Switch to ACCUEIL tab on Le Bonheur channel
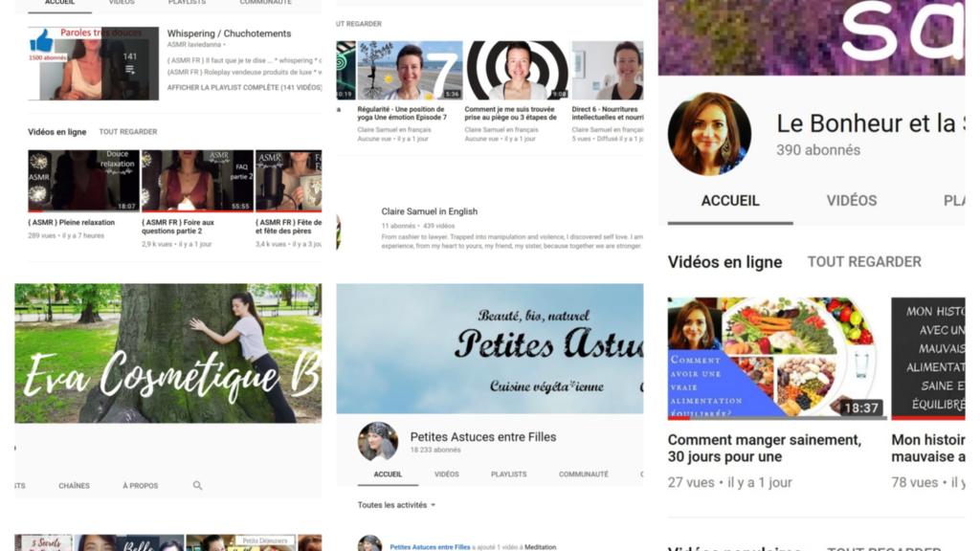Viewport: 980px width, 551px height. [x=730, y=201]
